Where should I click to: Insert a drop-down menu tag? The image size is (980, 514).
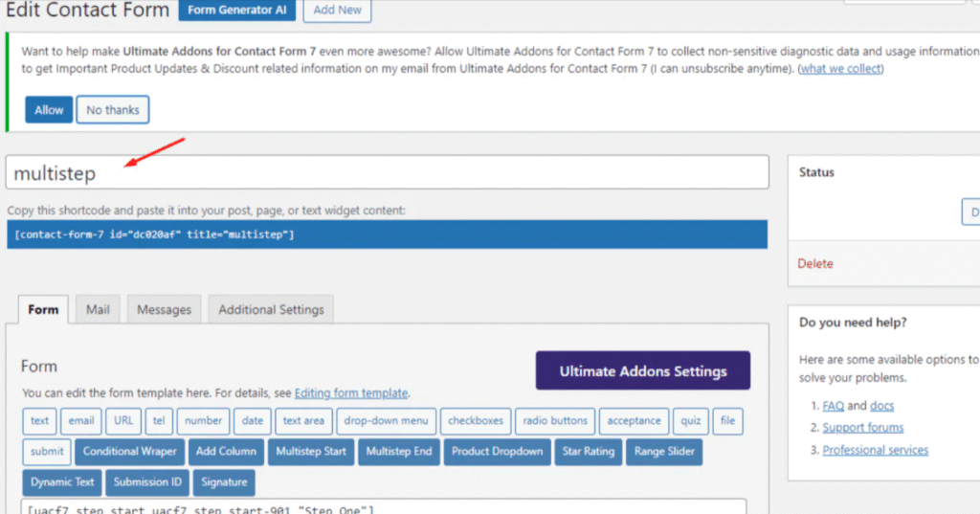(x=386, y=421)
